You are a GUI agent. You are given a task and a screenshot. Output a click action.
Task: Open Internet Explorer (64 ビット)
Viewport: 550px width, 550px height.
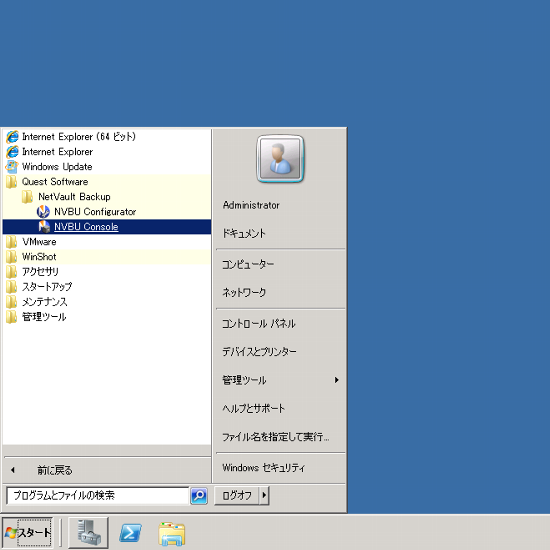(107, 136)
